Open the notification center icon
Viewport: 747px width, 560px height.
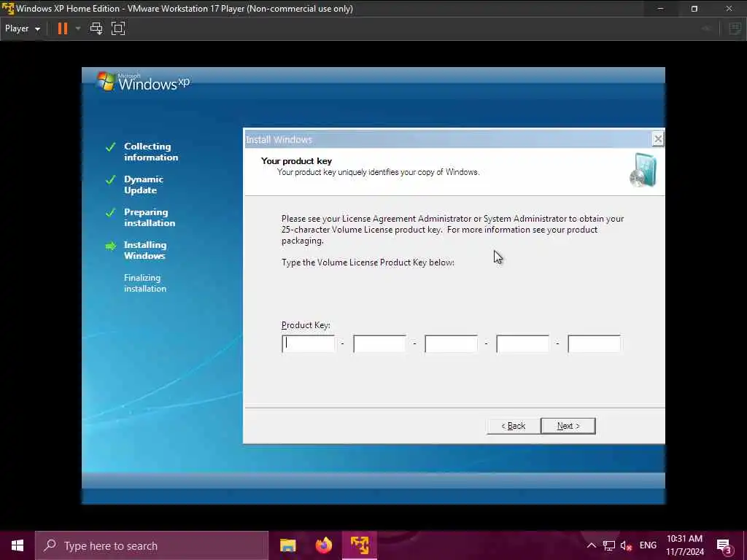click(724, 546)
